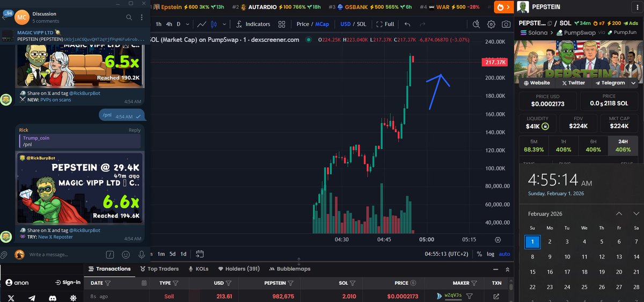Select the 5M stats tab
This screenshot has height=302, width=644.
(x=534, y=146)
